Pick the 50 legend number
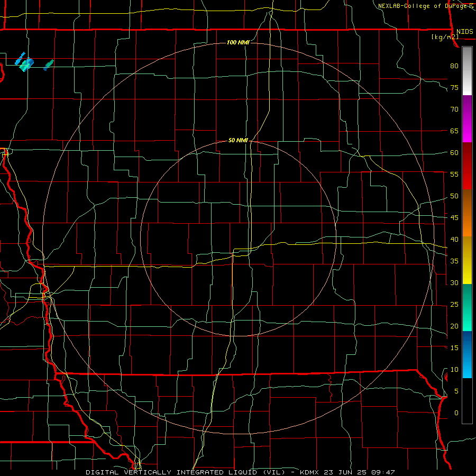The image size is (476, 476). click(x=454, y=196)
